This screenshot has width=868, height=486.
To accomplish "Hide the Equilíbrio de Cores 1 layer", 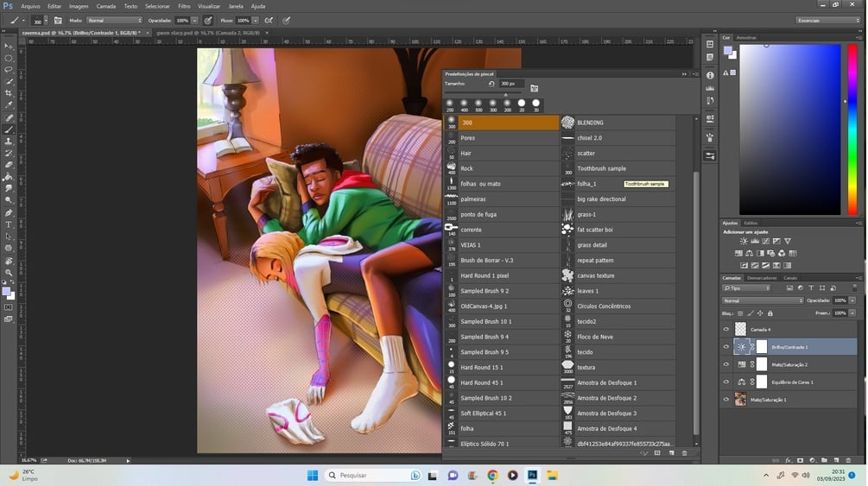I will 726,382.
